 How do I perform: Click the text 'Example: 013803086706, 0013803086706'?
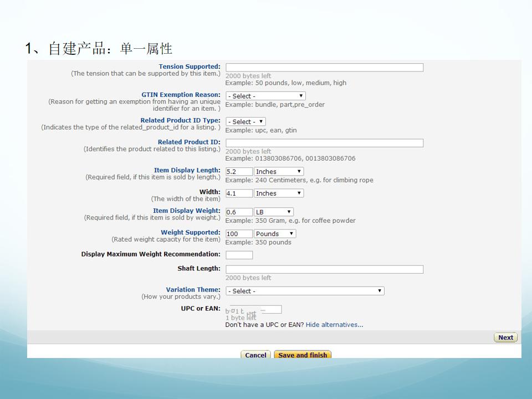pos(290,158)
